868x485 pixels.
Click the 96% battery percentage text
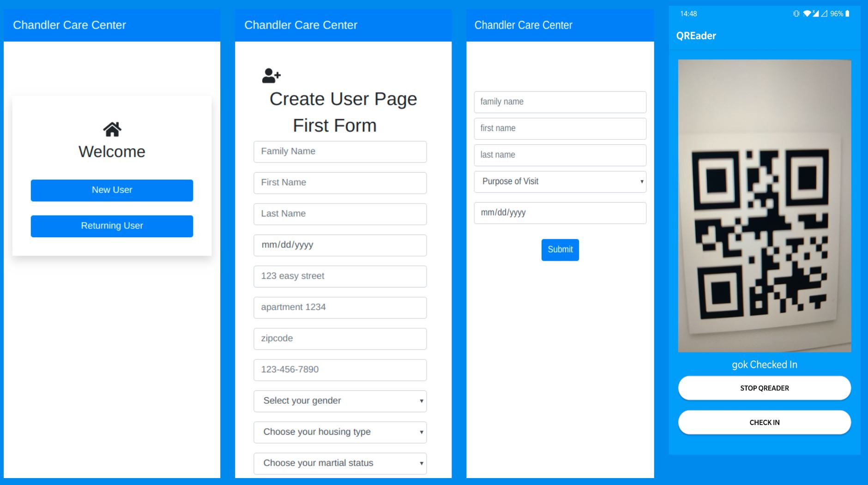tap(837, 14)
